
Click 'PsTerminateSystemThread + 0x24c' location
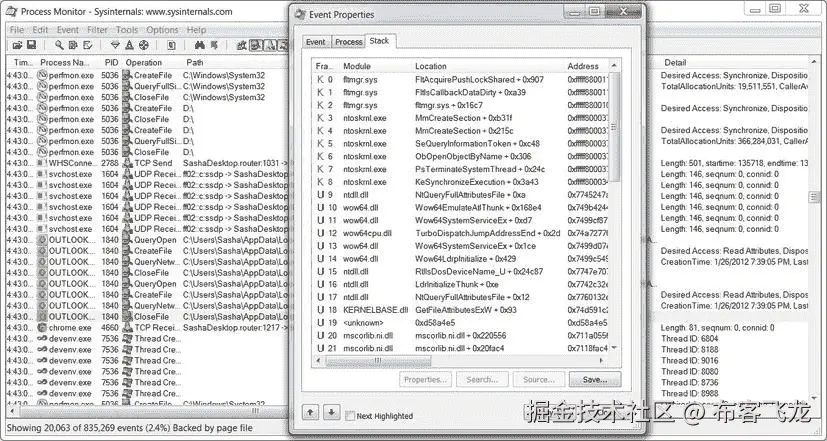[480, 169]
